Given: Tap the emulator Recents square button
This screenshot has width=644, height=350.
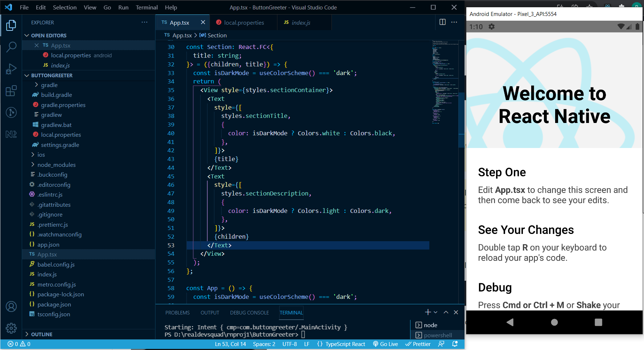Looking at the screenshot, I should pyautogui.click(x=598, y=322).
